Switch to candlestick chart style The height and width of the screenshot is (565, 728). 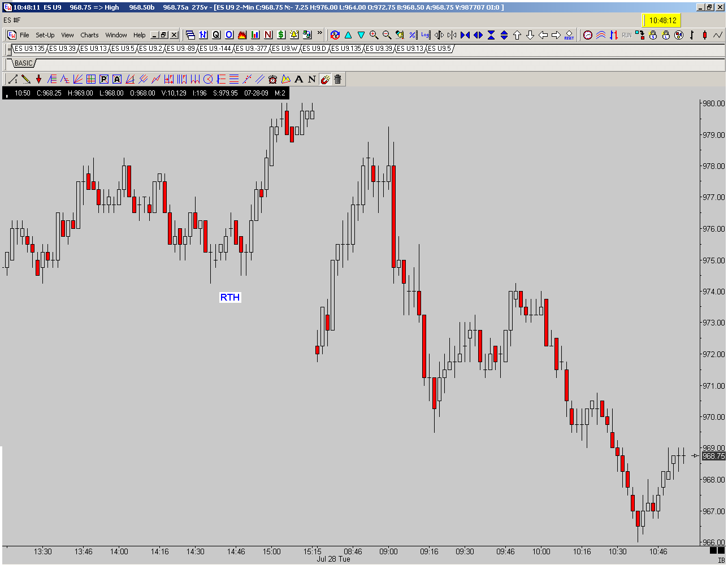click(x=705, y=35)
